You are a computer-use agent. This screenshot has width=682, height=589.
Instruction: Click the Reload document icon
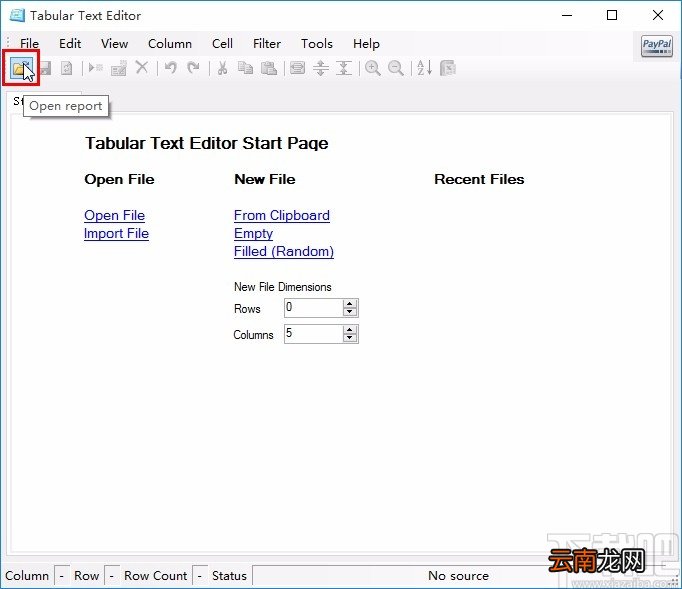(x=67, y=68)
